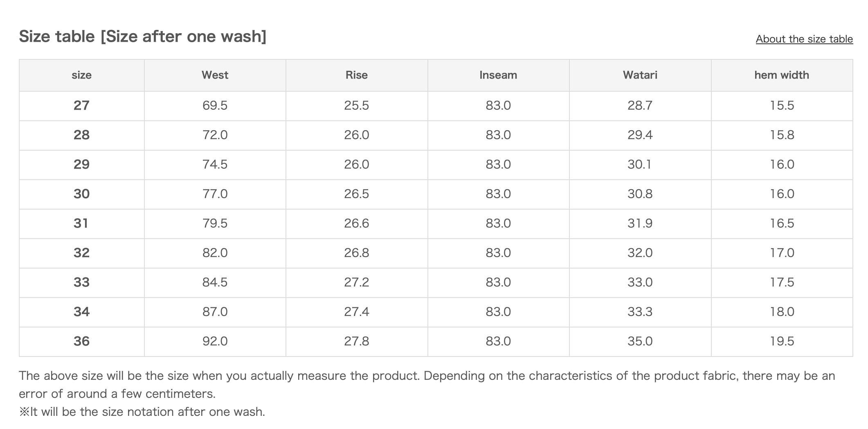868x429 pixels.
Task: Click the 'size notation after one wash' note
Action: (142, 411)
